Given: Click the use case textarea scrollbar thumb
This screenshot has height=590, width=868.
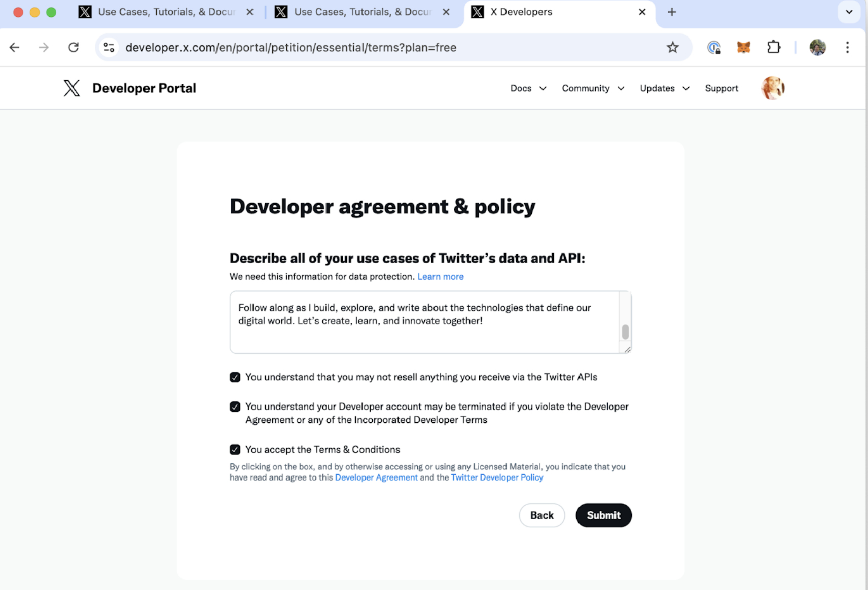Looking at the screenshot, I should [x=625, y=332].
